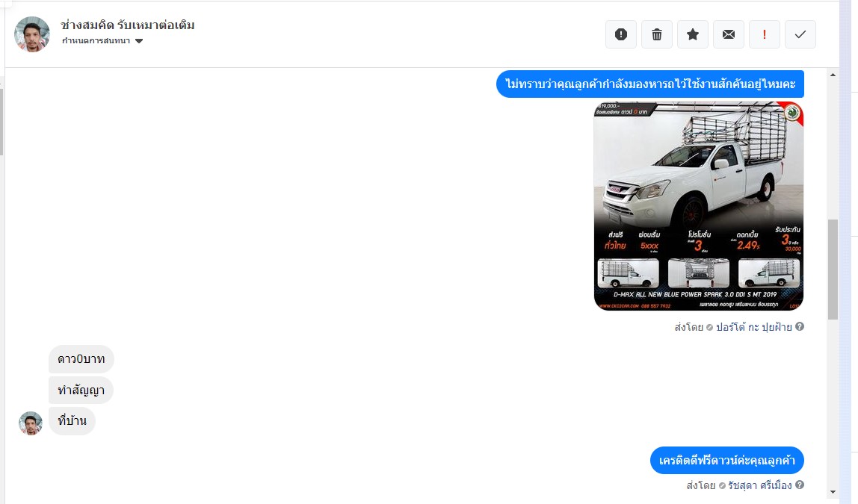This screenshot has width=858, height=504.
Task: Select the ดาว0บาท message bubble
Action: 81,359
